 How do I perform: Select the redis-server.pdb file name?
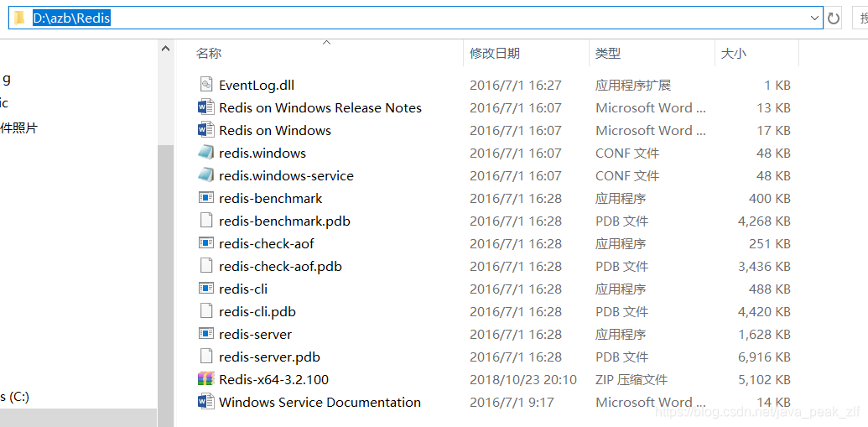tap(269, 357)
